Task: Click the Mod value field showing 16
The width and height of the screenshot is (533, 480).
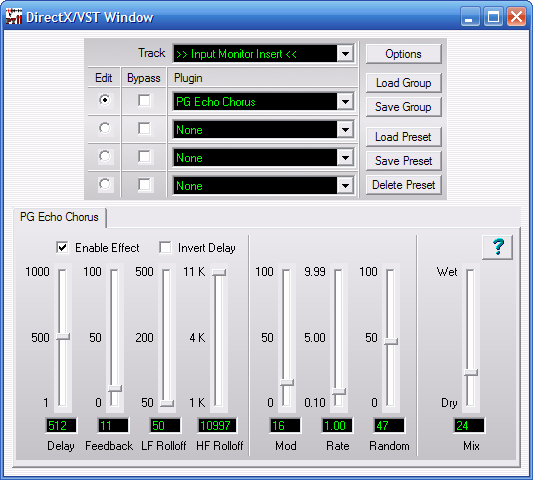Action: pos(285,425)
